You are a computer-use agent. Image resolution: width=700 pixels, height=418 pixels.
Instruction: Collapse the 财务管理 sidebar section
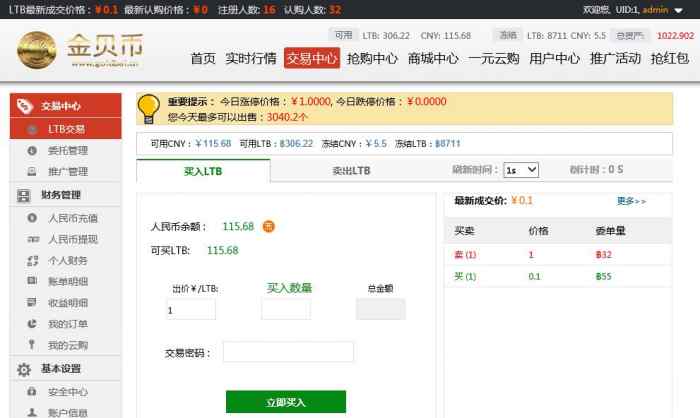61,195
